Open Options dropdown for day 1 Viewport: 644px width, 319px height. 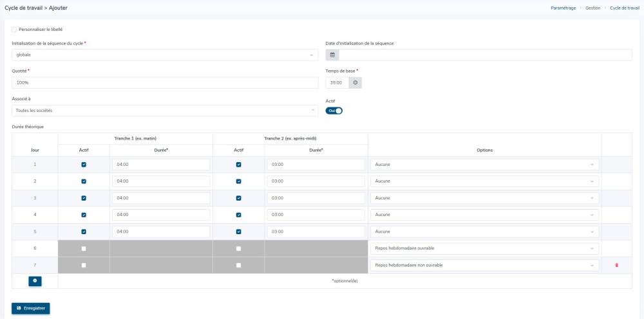coord(484,165)
